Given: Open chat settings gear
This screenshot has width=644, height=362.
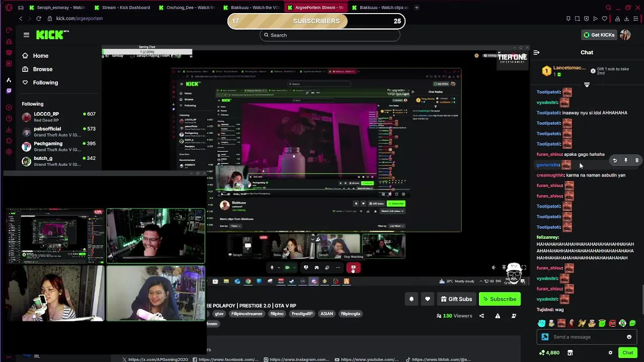Looking at the screenshot, I should coord(610,352).
